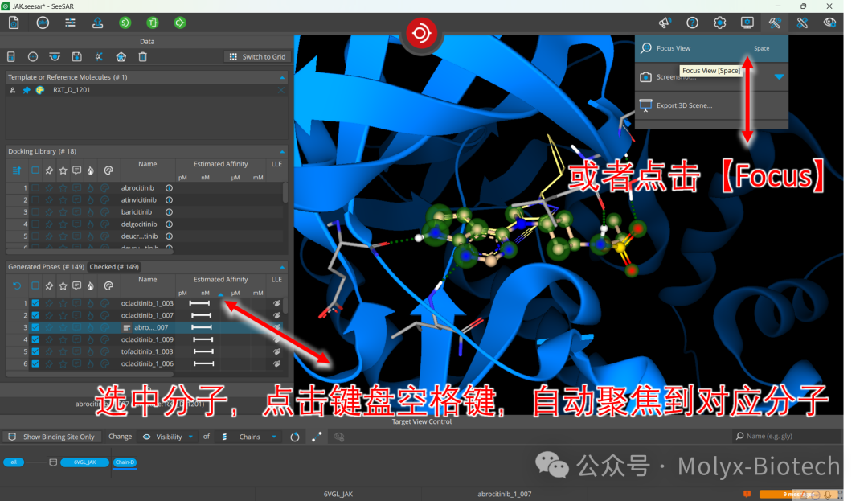The height and width of the screenshot is (501, 868).
Task: Open the Visibility dropdown
Action: [168, 437]
